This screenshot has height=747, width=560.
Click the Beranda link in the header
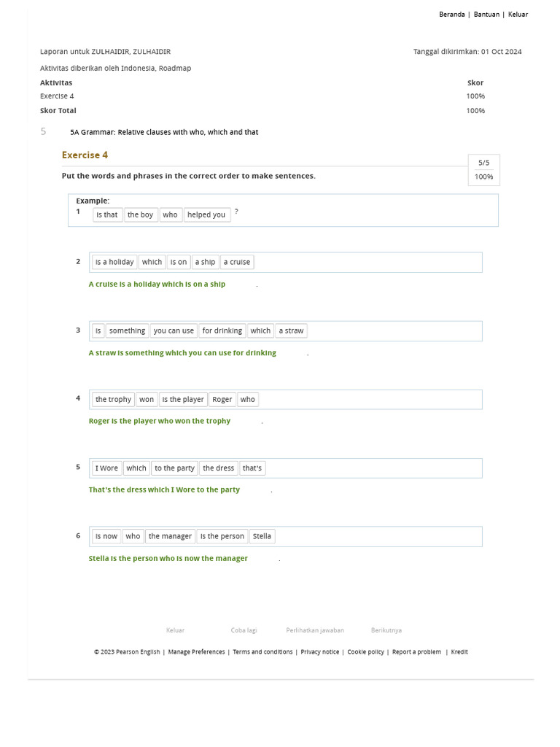(x=451, y=15)
